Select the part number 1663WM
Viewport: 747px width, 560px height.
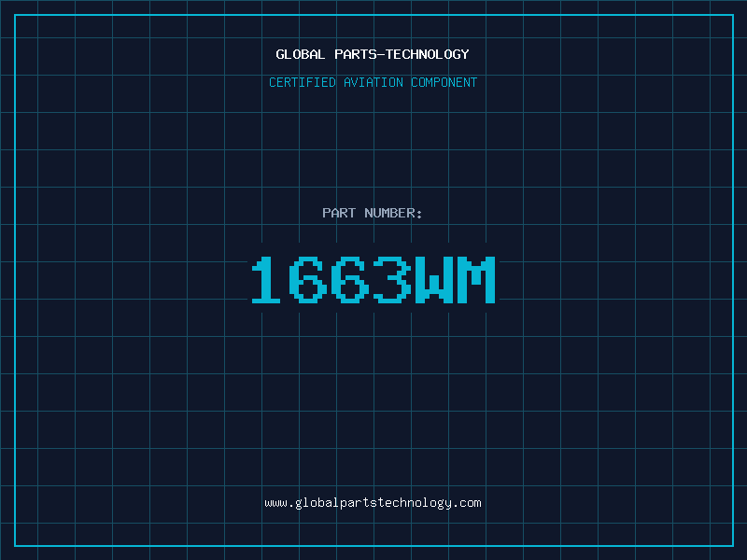(x=373, y=279)
